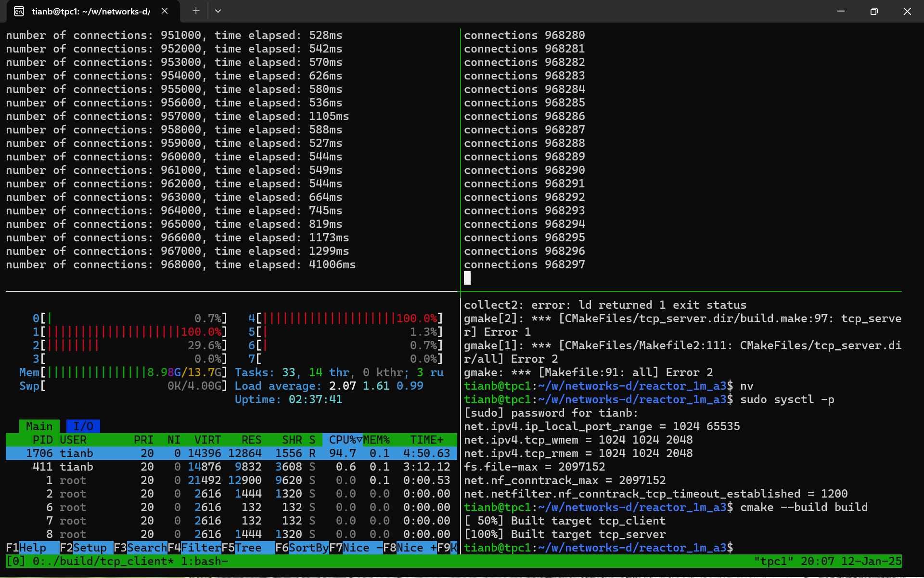Click the terminal icon in the tab
The height and width of the screenshot is (578, 924).
(19, 11)
